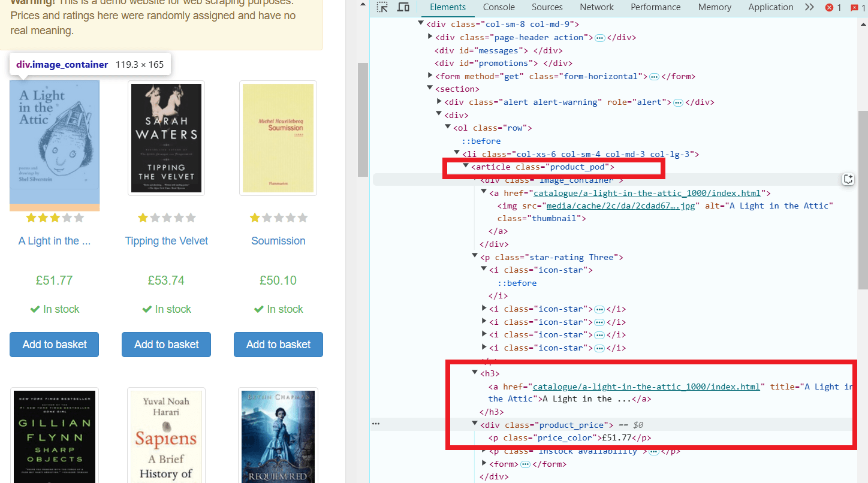This screenshot has height=483, width=868.
Task: Open the more tabs chevron in DevTools
Action: (809, 7)
